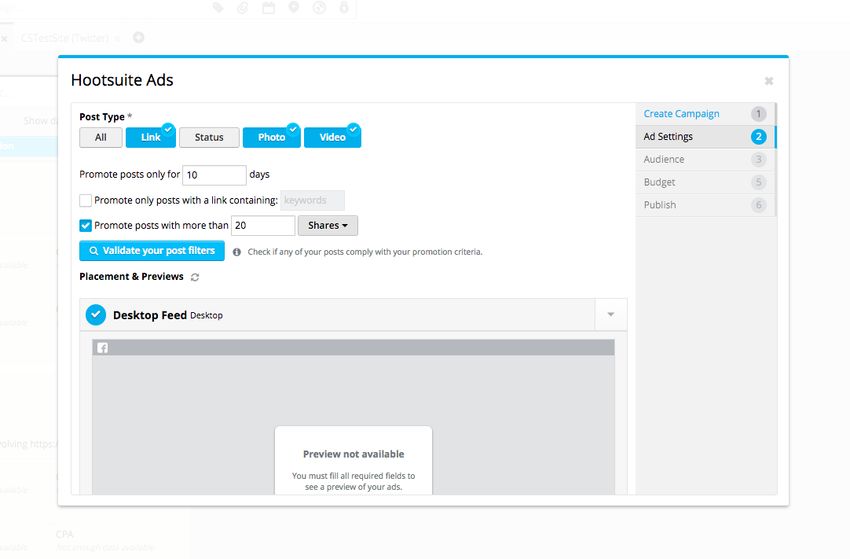Toggle the Desktop Feed placement checkmark
Viewport: 850px width, 559px height.
(x=96, y=315)
